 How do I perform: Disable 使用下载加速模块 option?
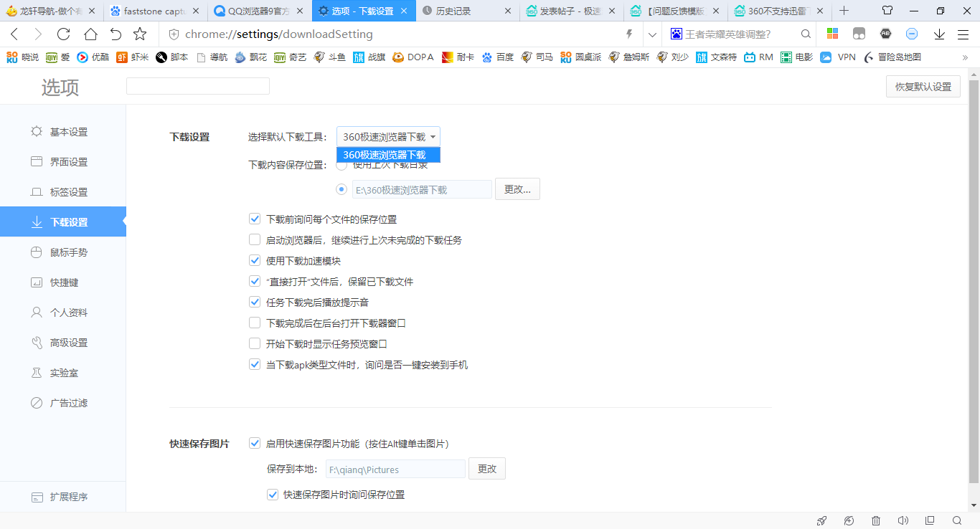coord(255,260)
